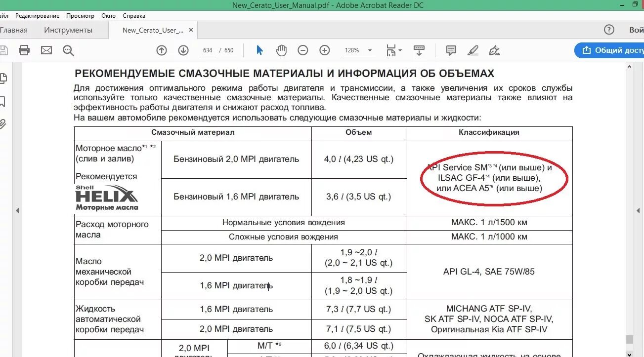The width and height of the screenshot is (644, 357).
Task: Click the page number field 634
Action: click(208, 50)
